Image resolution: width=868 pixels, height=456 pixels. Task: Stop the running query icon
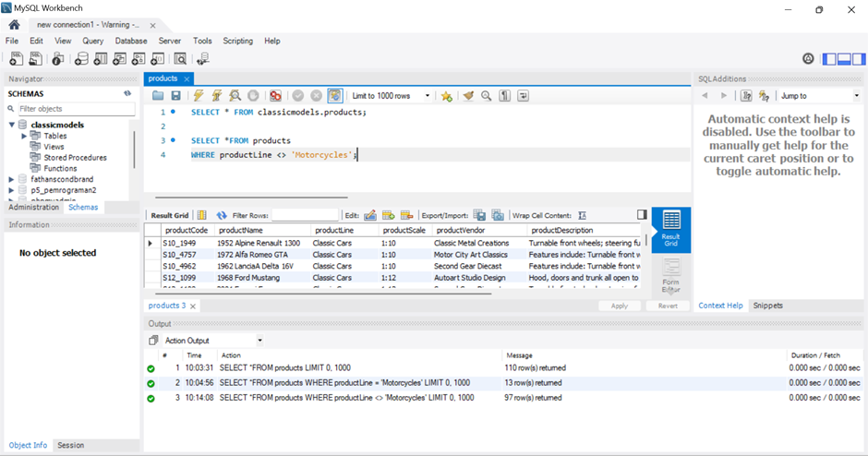[x=253, y=96]
